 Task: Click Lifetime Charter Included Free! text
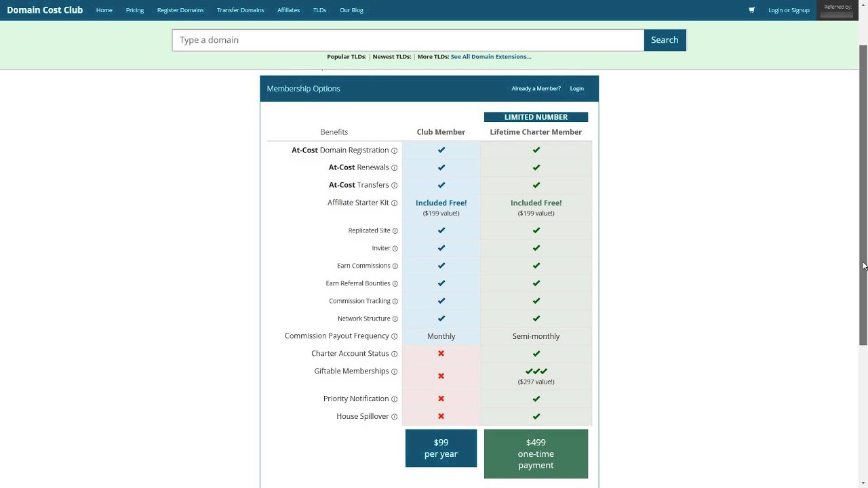pyautogui.click(x=536, y=203)
